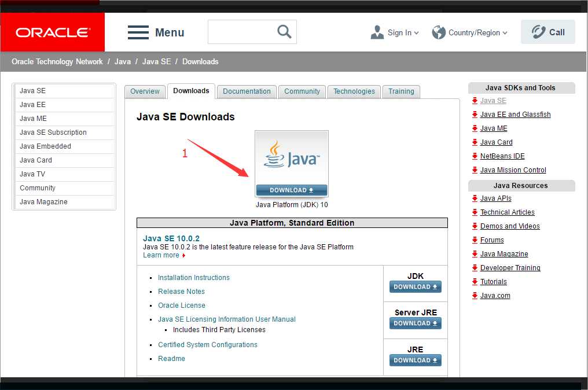Click the red download icon beside Forums

tap(475, 240)
